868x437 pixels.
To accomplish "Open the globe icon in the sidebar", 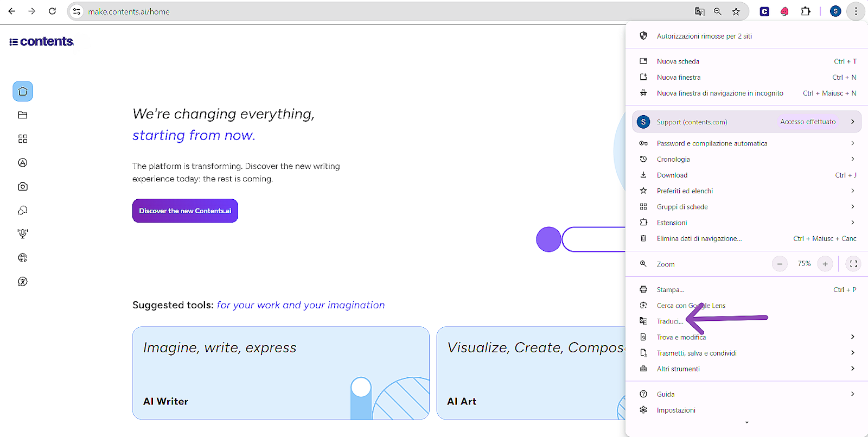I will tap(23, 258).
